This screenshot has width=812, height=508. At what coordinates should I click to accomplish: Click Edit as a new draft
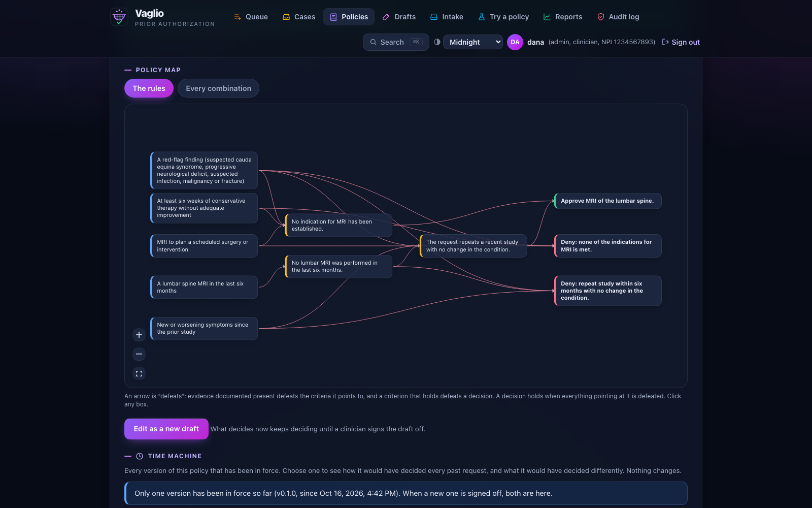(x=166, y=429)
